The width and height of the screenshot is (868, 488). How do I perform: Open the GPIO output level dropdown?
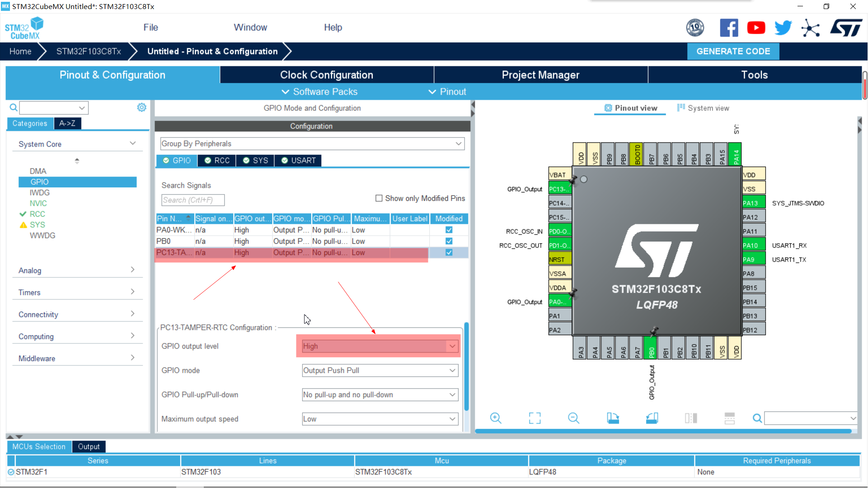380,346
